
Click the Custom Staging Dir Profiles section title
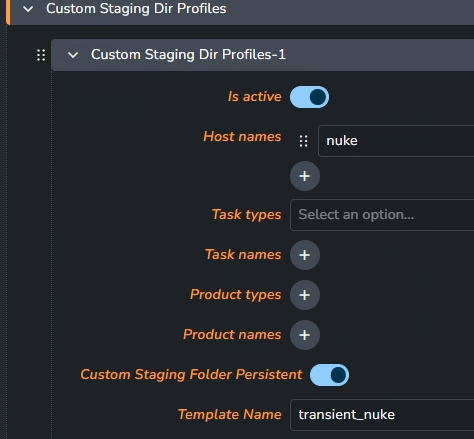pyautogui.click(x=136, y=9)
